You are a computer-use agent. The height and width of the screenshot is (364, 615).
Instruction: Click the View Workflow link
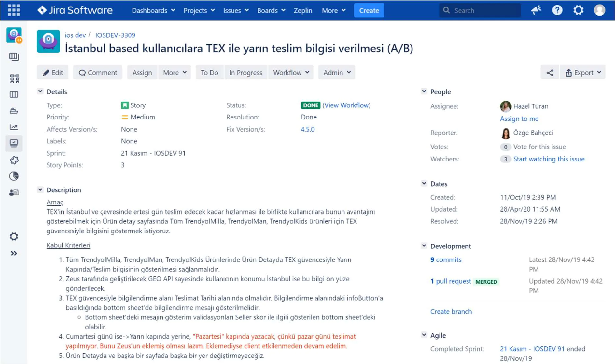point(346,105)
